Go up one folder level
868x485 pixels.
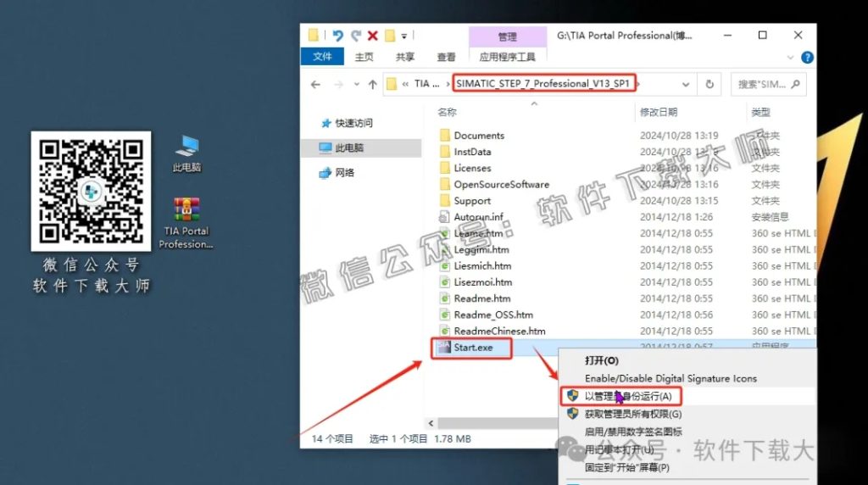pos(373,84)
